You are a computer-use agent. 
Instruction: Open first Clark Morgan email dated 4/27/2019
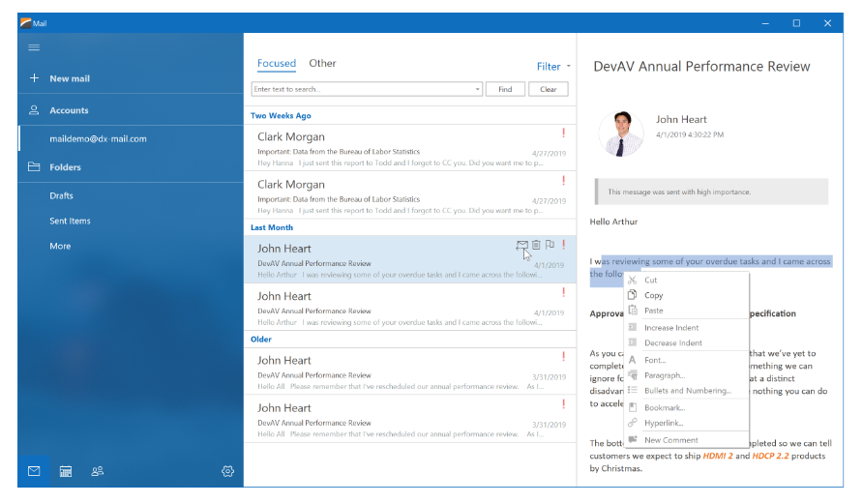tap(410, 147)
